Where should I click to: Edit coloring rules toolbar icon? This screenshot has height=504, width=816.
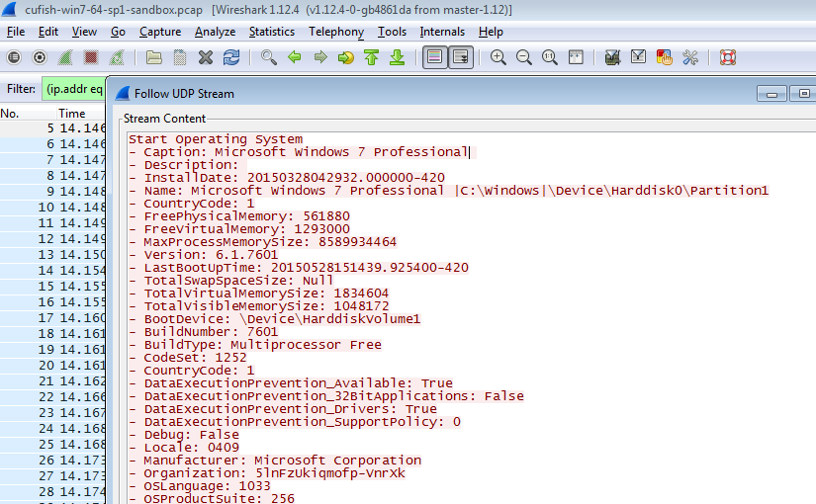pos(664,57)
